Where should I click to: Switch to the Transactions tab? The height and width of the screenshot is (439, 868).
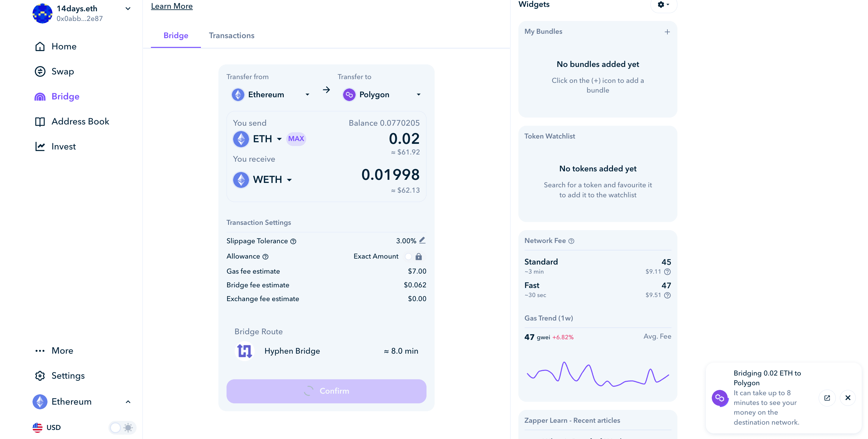pos(232,35)
